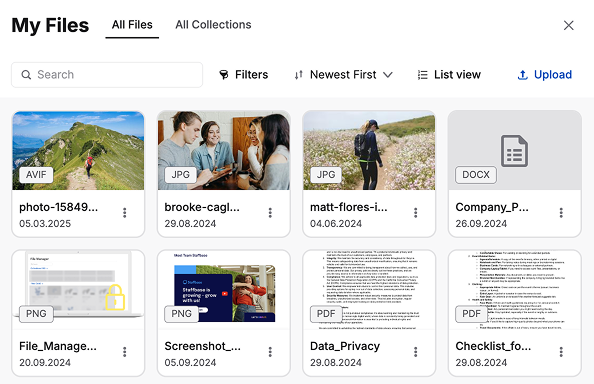This screenshot has width=594, height=384.
Task: Open kebab menu for Checklist_fo PDF
Action: click(x=561, y=352)
